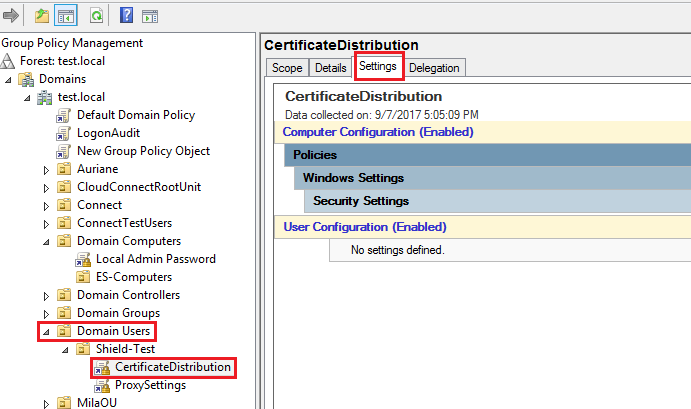
Task: Click the up one level folder icon
Action: (x=41, y=16)
